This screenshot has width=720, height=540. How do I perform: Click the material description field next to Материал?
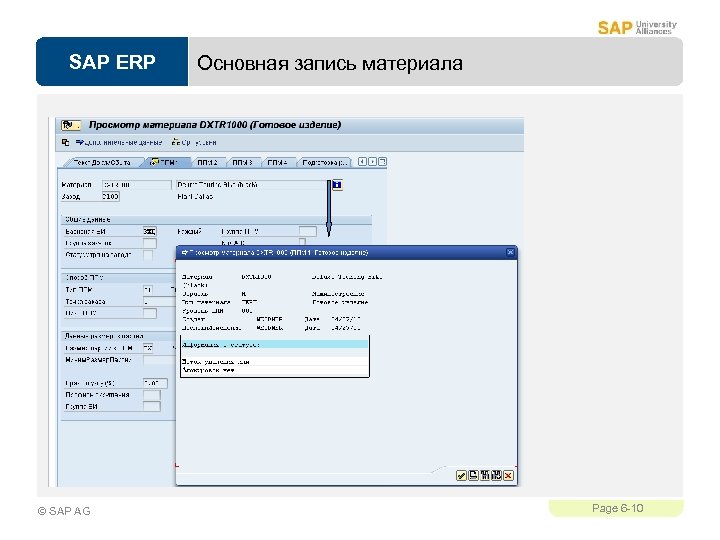click(251, 185)
